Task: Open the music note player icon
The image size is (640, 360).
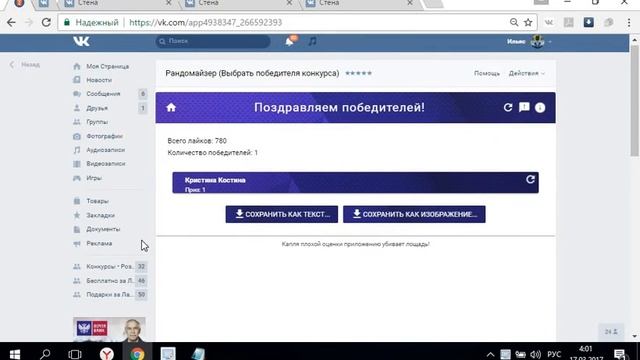Action: [312, 41]
